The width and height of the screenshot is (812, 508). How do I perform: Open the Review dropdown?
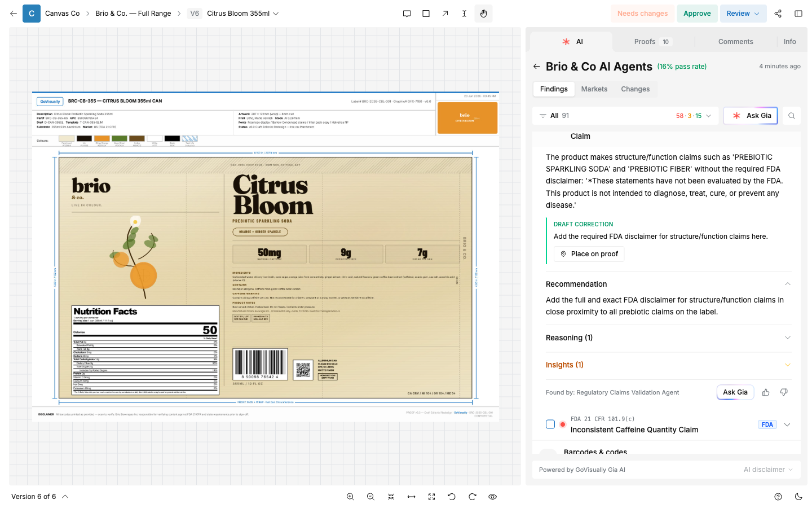[x=743, y=14]
